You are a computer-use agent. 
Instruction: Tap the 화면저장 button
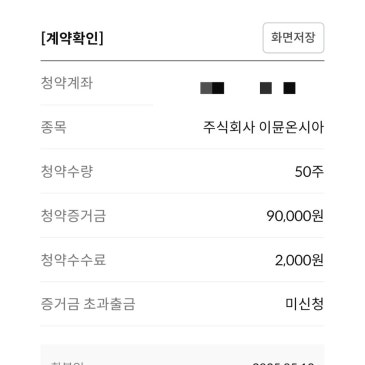[293, 38]
